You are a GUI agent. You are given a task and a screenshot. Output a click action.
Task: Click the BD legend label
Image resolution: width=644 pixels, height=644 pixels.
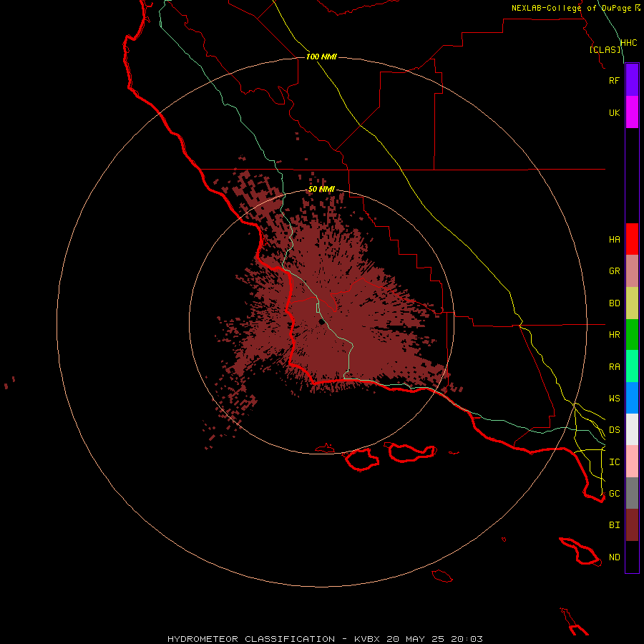614,303
